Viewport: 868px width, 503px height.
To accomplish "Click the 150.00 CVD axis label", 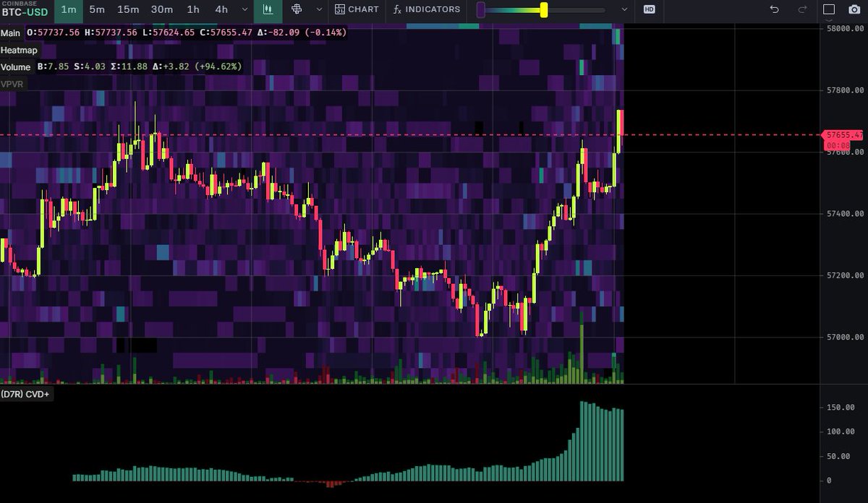I will pyautogui.click(x=841, y=408).
